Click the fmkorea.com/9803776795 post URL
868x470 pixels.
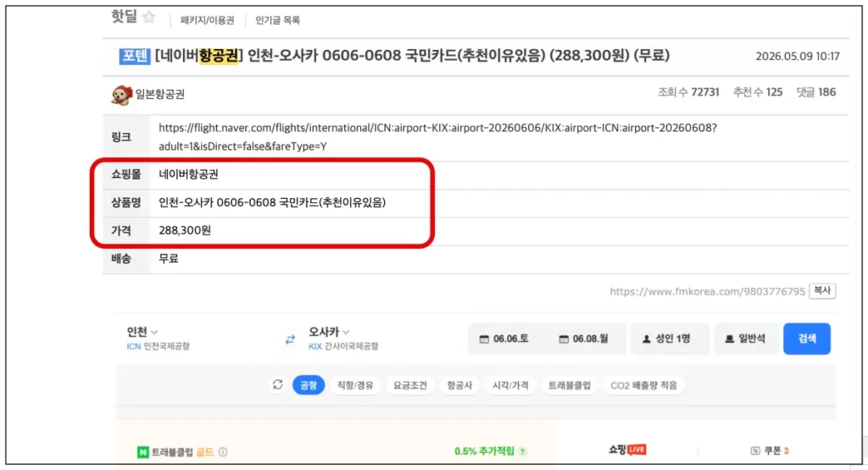click(x=708, y=291)
